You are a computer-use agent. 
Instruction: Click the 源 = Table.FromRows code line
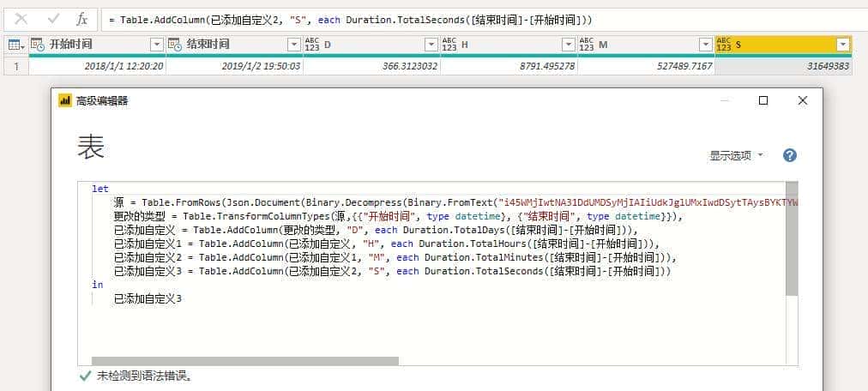[456, 202]
